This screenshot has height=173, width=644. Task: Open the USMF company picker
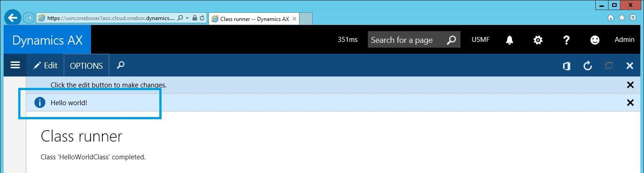tap(481, 40)
